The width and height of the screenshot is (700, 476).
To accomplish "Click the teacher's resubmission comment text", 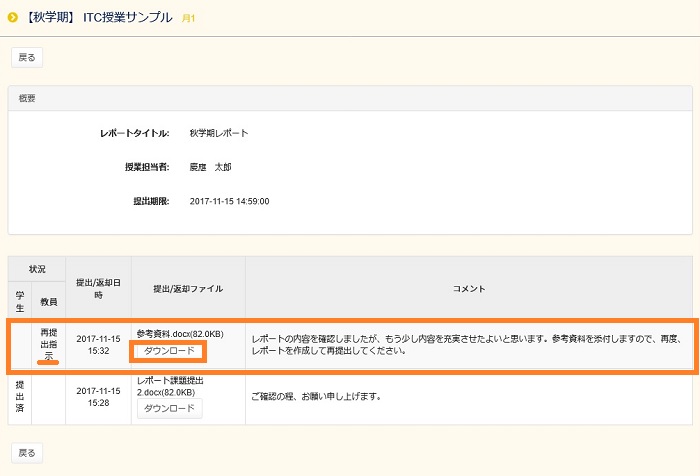I will point(465,345).
